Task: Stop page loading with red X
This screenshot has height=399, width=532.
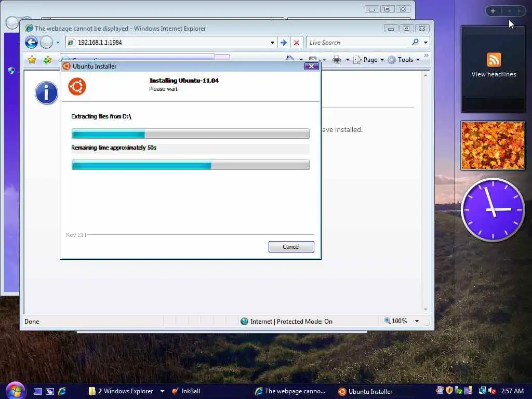Action: click(297, 43)
